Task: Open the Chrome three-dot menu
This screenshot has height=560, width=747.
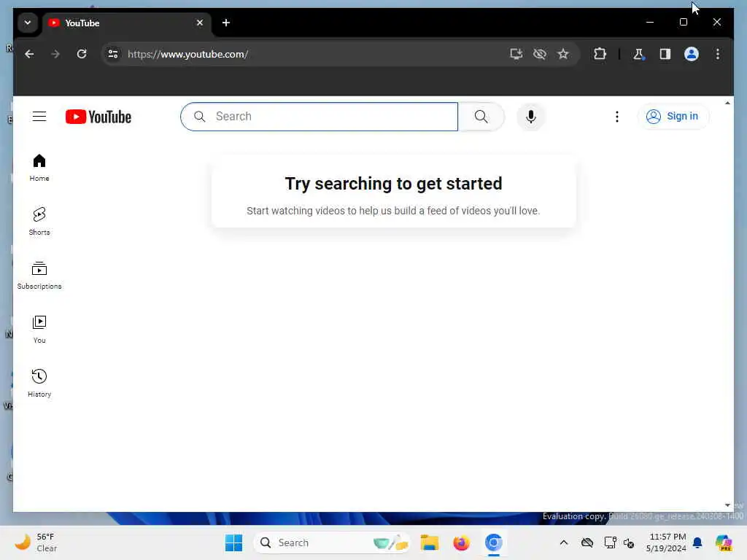Action: 718,54
